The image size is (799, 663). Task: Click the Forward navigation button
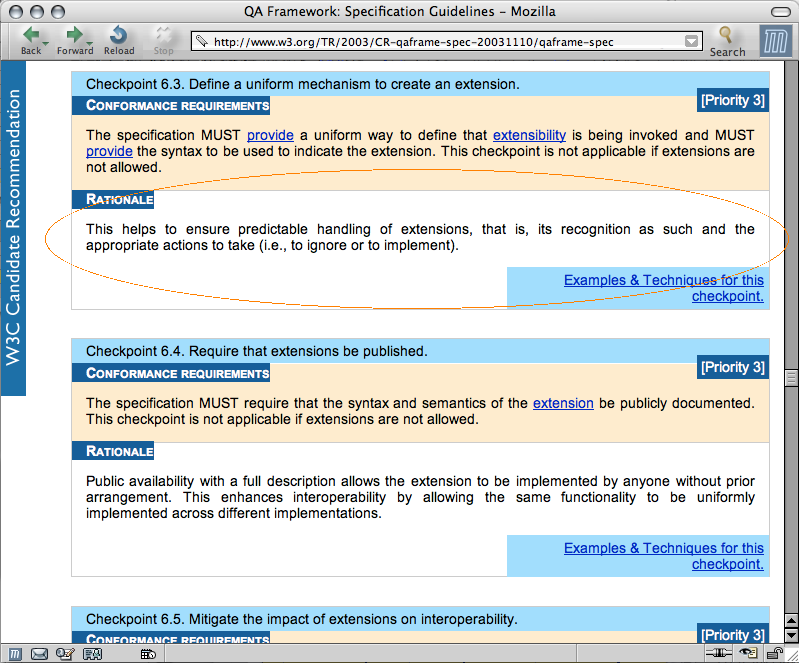coord(73,38)
